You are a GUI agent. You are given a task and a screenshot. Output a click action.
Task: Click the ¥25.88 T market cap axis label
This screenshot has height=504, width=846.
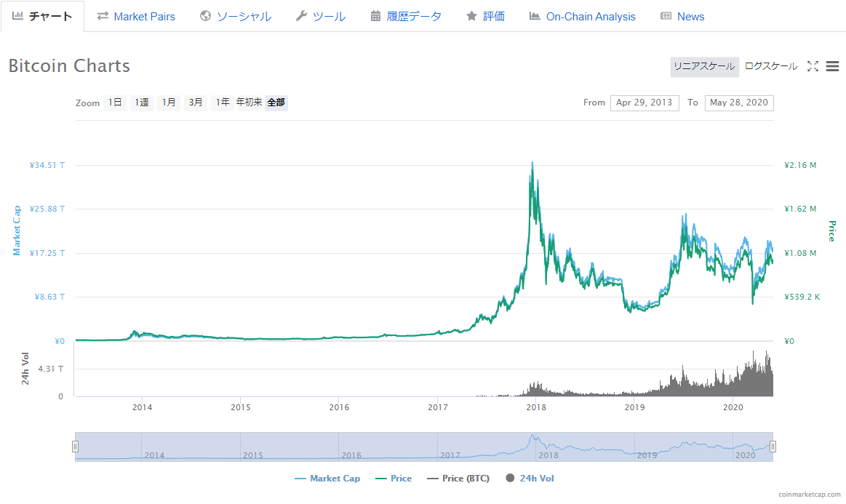coord(47,209)
